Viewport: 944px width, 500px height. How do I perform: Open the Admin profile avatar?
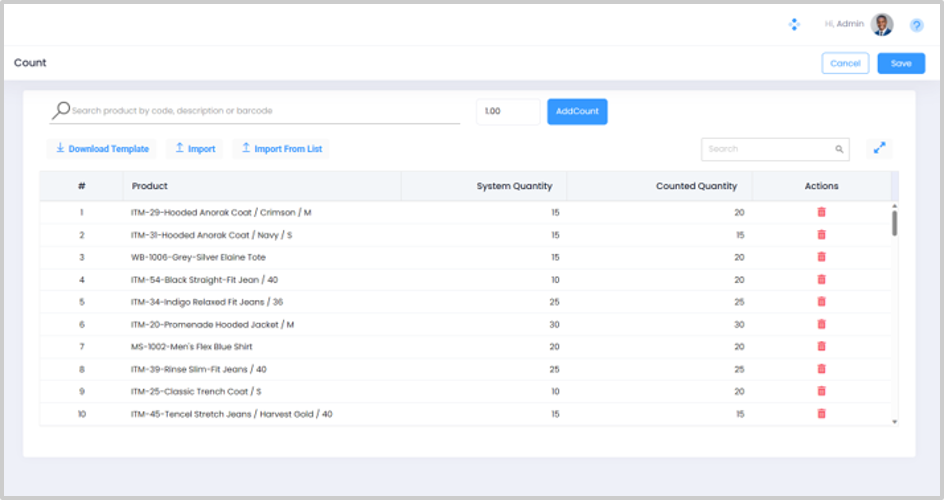point(881,24)
